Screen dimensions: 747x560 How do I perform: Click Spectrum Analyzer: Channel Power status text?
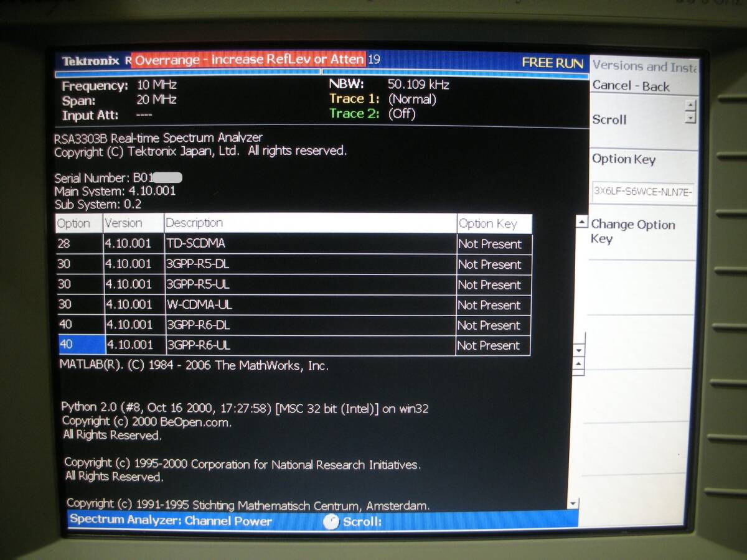pos(171,520)
